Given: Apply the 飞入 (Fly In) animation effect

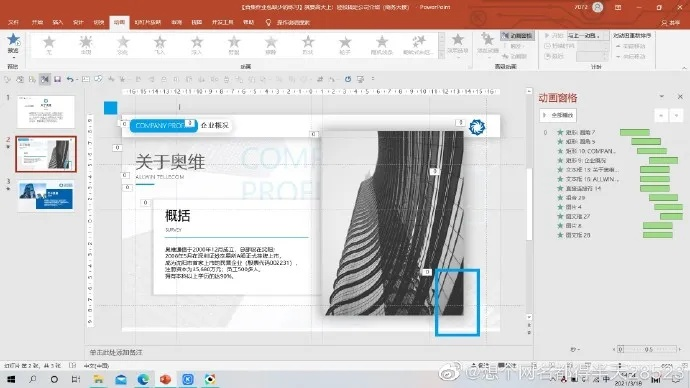Looking at the screenshot, I should [x=160, y=45].
